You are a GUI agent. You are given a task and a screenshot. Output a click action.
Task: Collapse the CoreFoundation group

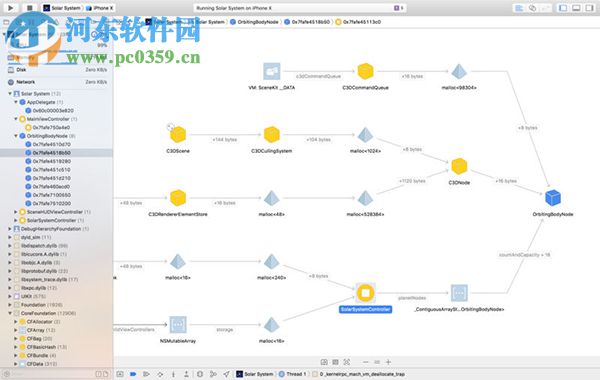(10, 313)
